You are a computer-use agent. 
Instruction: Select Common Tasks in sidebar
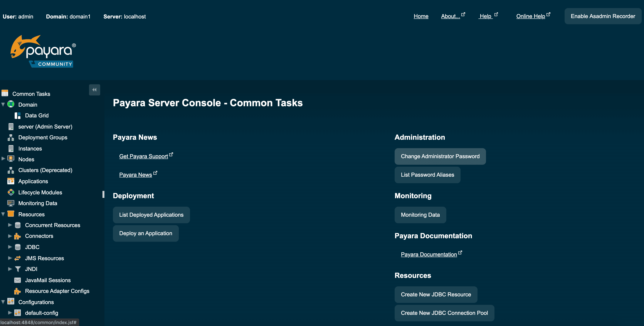pos(31,93)
